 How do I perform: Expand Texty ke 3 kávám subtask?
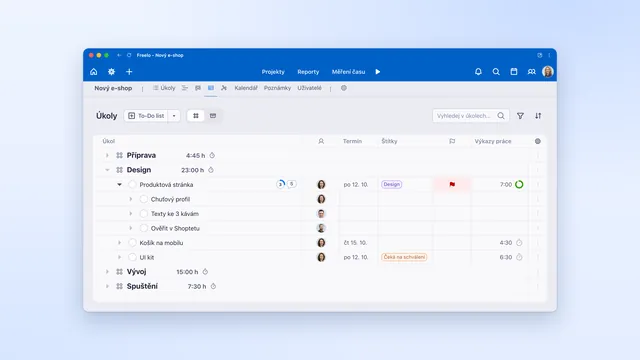(x=131, y=214)
